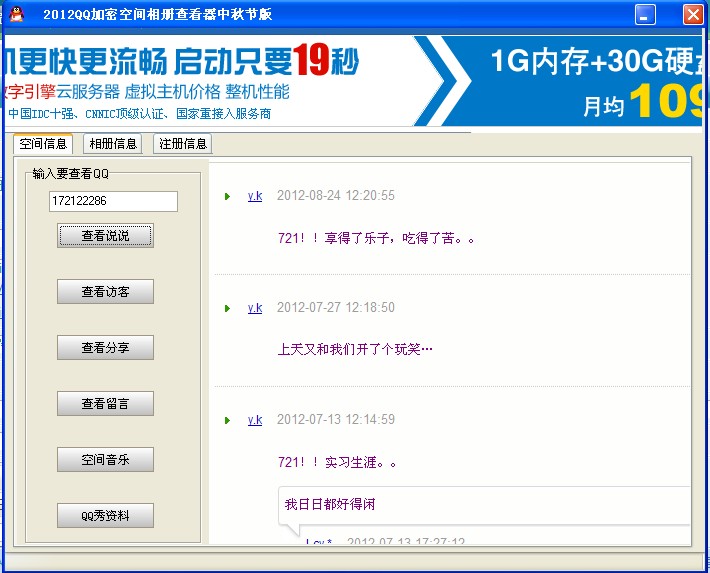Open messages with 查看留言 button
Screen dimensions: 710x573
click(x=105, y=404)
